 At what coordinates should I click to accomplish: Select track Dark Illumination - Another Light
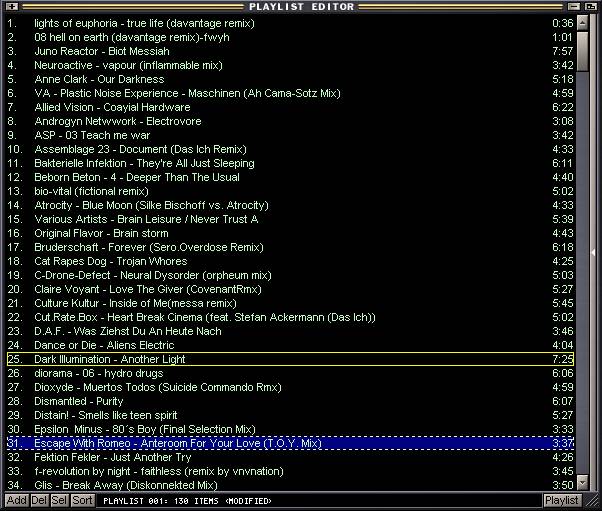[x=110, y=359]
